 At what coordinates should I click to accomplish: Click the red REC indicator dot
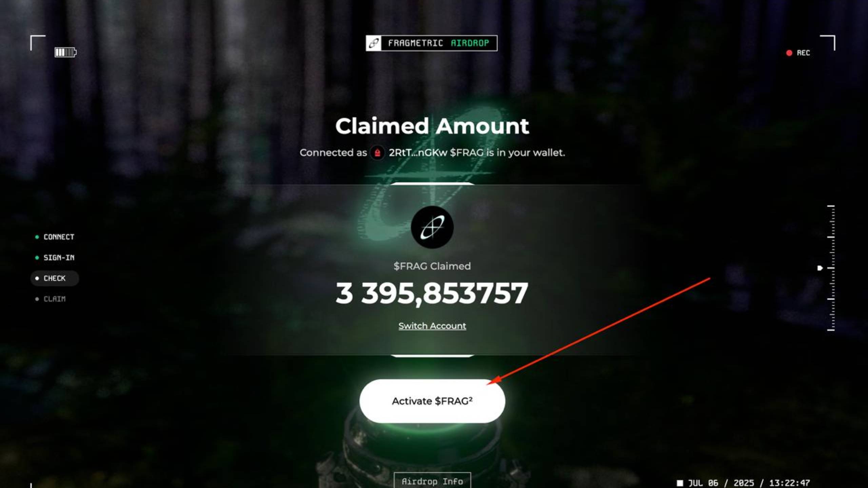pos(789,53)
